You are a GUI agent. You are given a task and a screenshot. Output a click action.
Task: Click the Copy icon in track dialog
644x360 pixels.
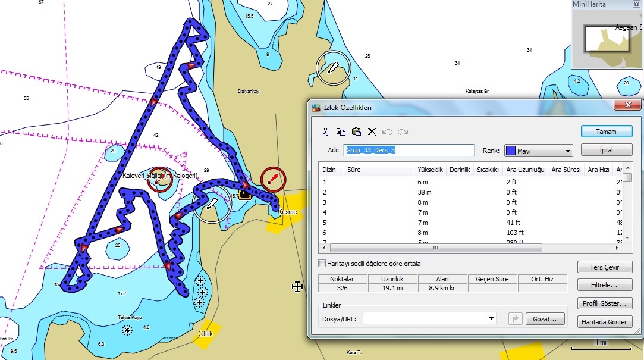click(341, 132)
